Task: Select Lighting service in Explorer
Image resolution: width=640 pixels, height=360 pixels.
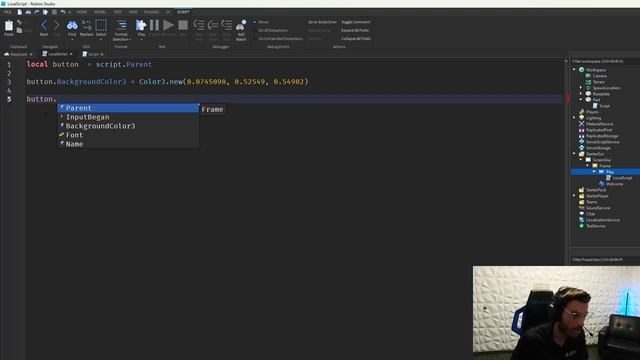Action: pos(593,118)
